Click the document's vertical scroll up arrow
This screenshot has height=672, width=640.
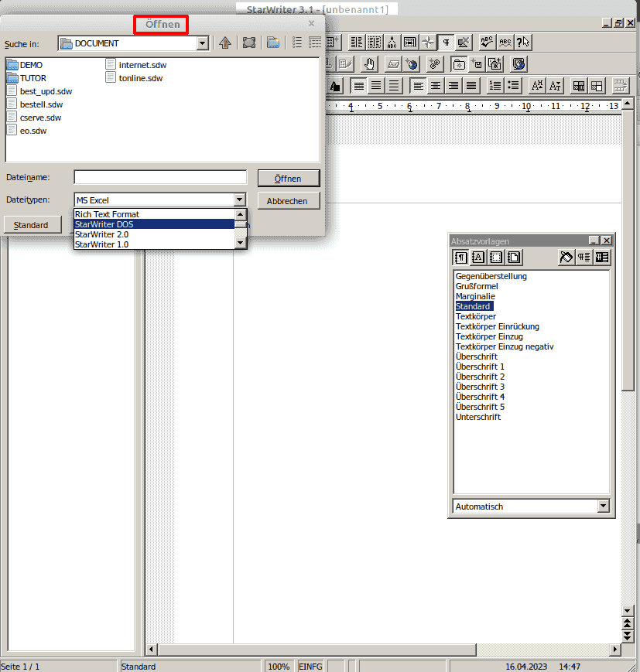(x=628, y=104)
